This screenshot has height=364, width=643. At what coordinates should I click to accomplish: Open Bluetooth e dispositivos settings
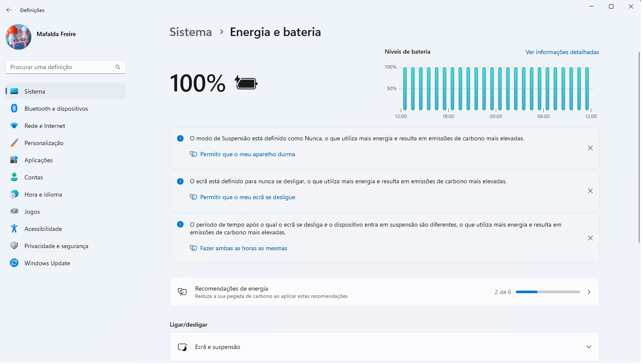coord(56,109)
